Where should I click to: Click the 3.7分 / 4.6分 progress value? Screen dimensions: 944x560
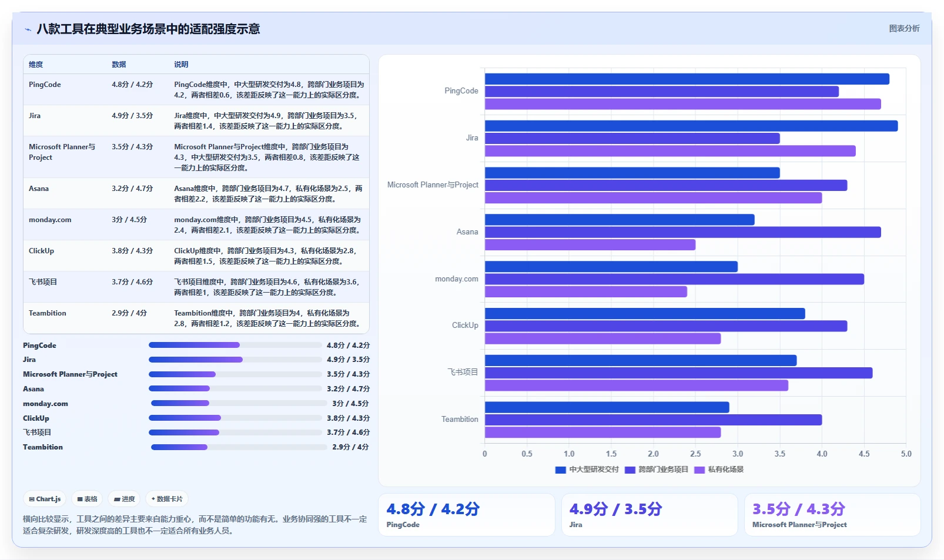[x=349, y=432]
